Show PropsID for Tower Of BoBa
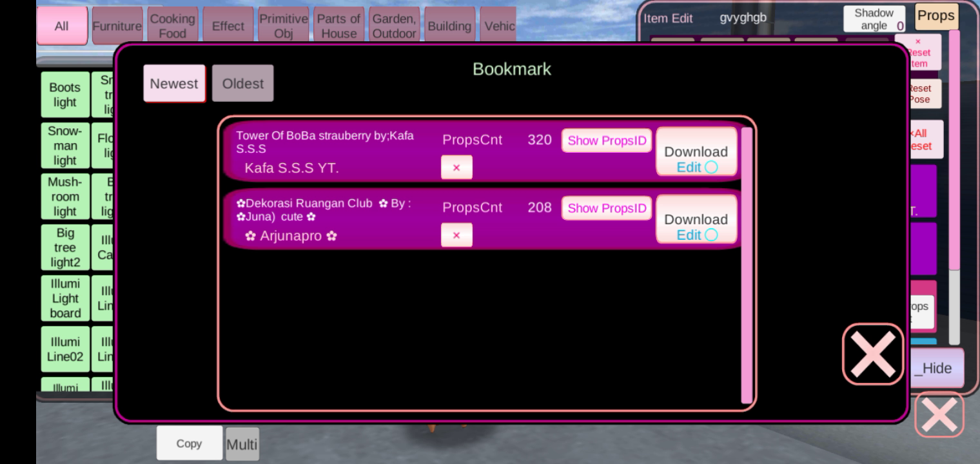Viewport: 980px width, 464px height. coord(607,140)
